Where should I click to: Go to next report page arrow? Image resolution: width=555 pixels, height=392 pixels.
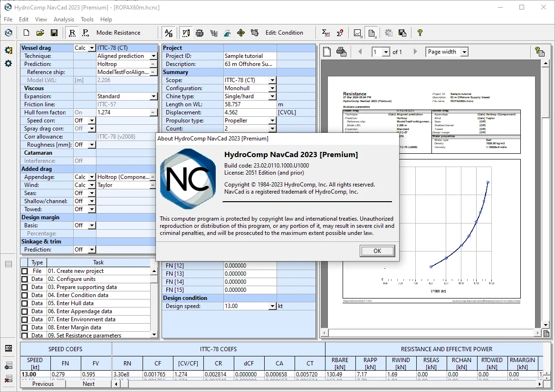point(415,52)
